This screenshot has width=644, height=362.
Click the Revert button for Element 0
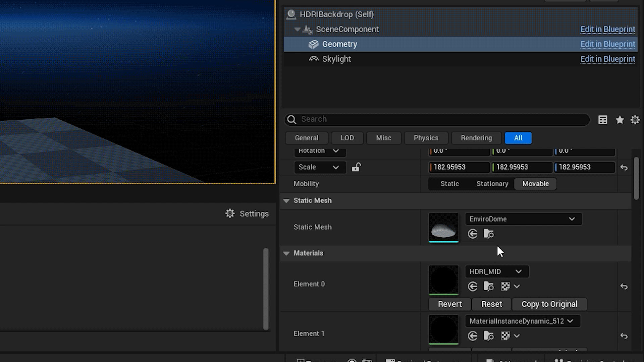pyautogui.click(x=449, y=304)
